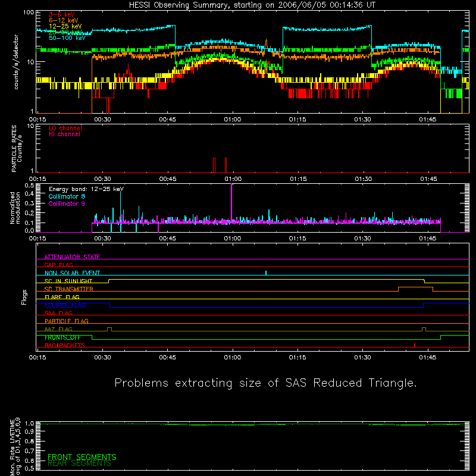Image resolution: width=476 pixels, height=476 pixels.
Task: Click the ATTENUATOR_STATE flag label
Action: tap(72, 257)
